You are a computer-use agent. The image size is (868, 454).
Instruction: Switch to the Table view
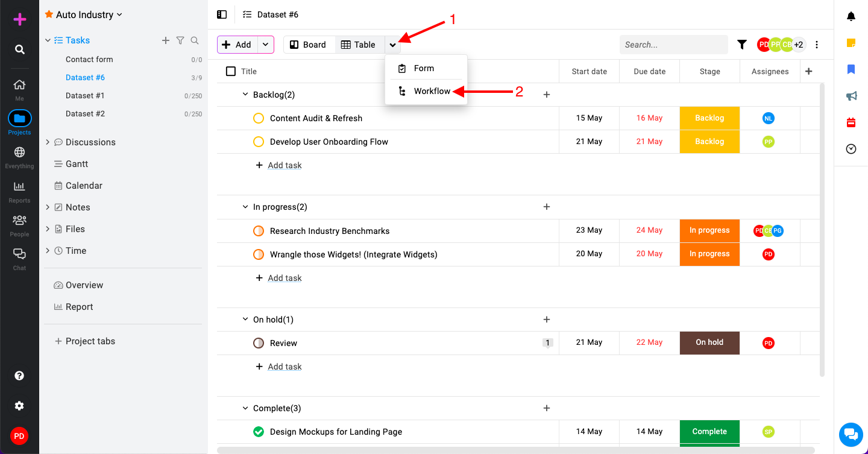359,45
